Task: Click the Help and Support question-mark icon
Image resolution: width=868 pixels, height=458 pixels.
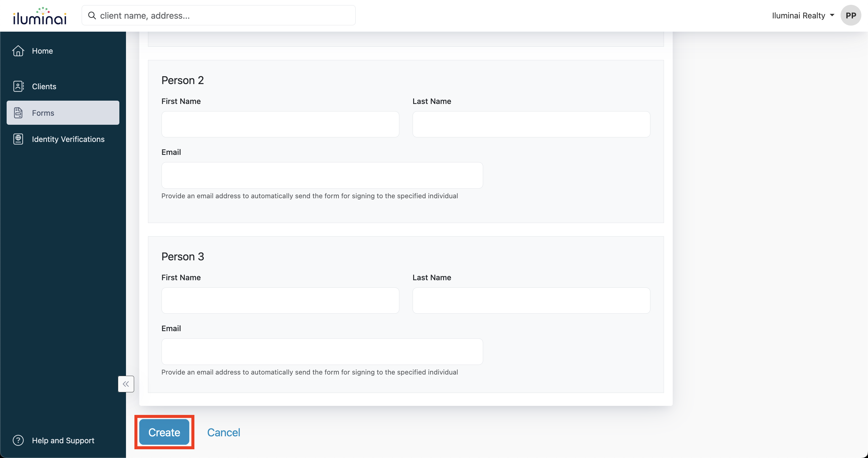Action: [x=18, y=440]
